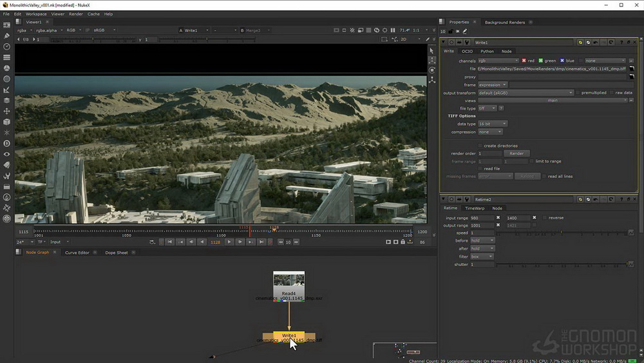Screen dimensions: 644x363
Task: Select the Read4 node thumbnail
Action: point(289,286)
